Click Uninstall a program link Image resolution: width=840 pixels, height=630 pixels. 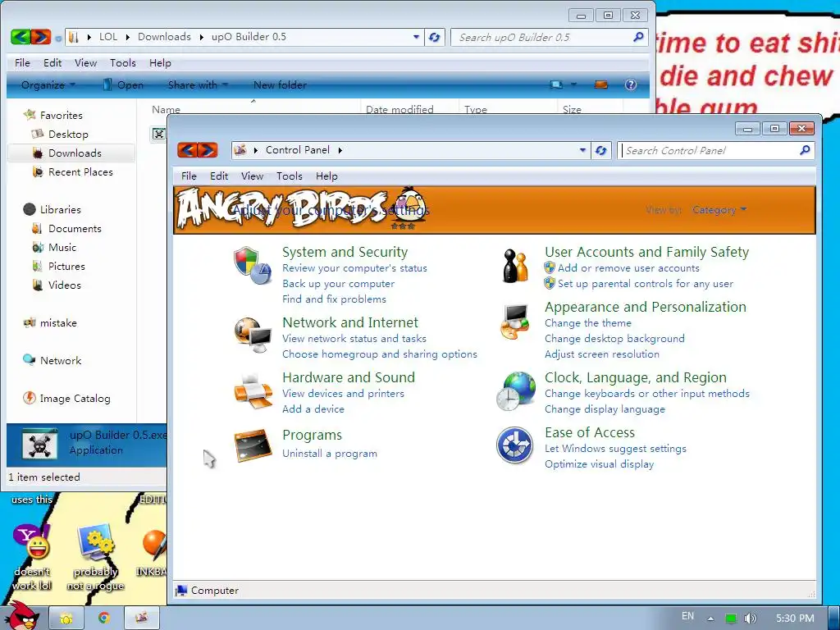click(330, 453)
